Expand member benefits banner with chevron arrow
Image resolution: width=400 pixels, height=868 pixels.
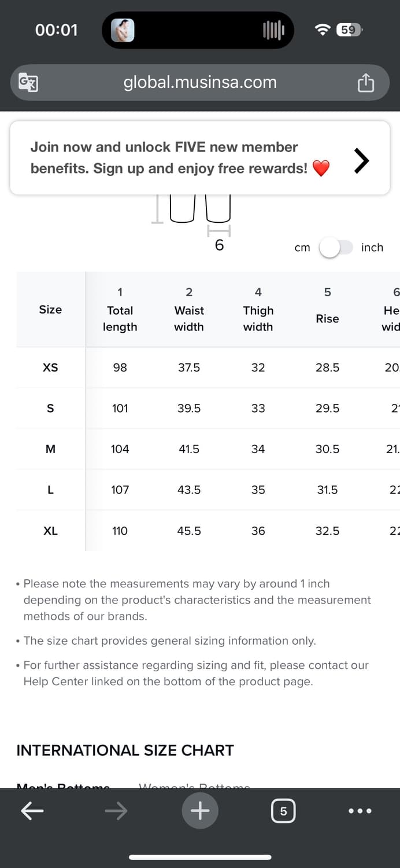[361, 160]
